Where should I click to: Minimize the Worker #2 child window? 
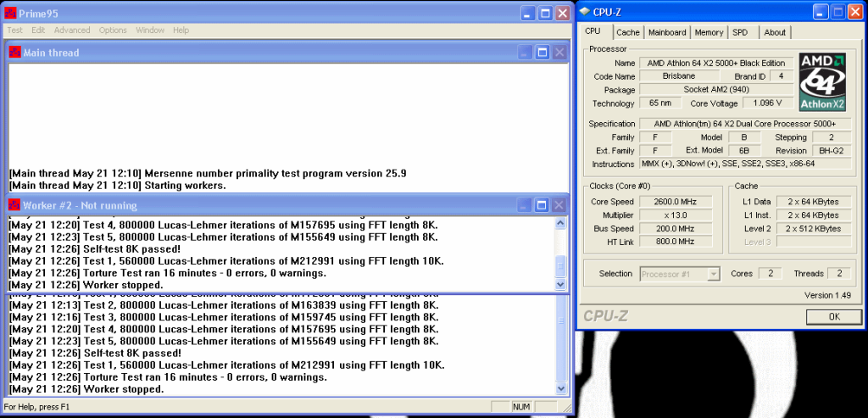[x=525, y=205]
